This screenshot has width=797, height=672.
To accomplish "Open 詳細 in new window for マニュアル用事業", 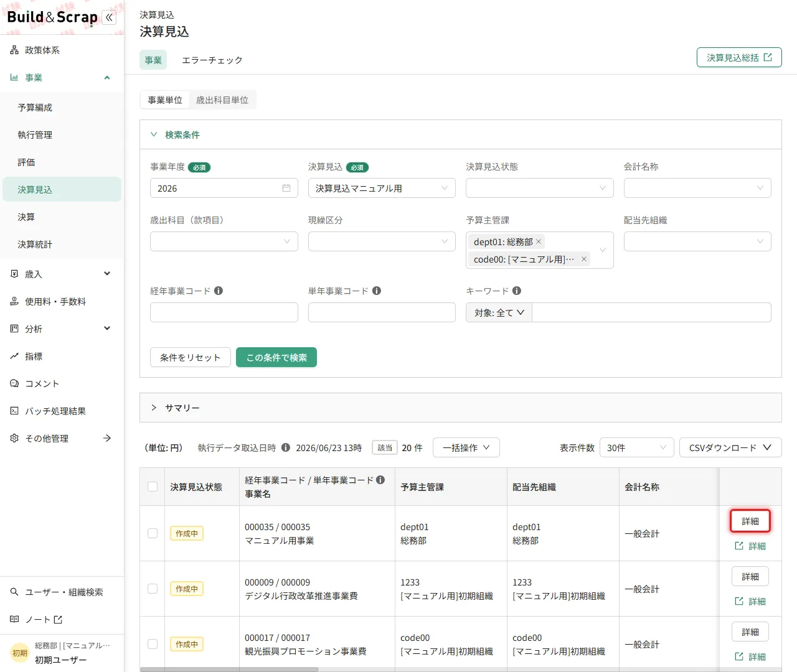I will click(750, 546).
